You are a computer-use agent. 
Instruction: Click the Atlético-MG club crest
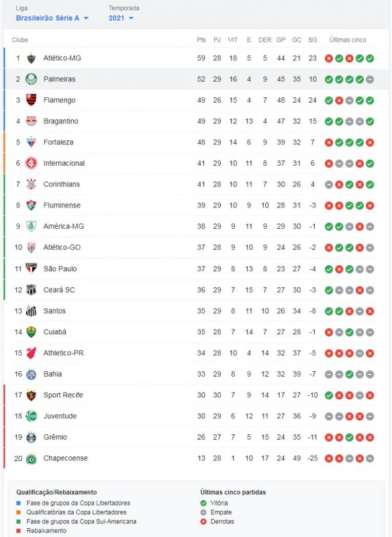[30, 58]
